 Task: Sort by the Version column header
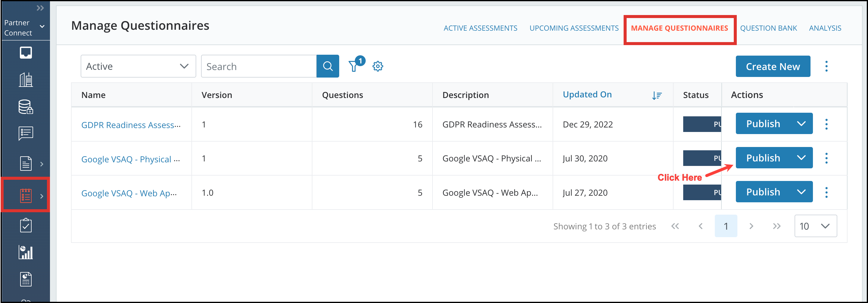click(x=217, y=95)
